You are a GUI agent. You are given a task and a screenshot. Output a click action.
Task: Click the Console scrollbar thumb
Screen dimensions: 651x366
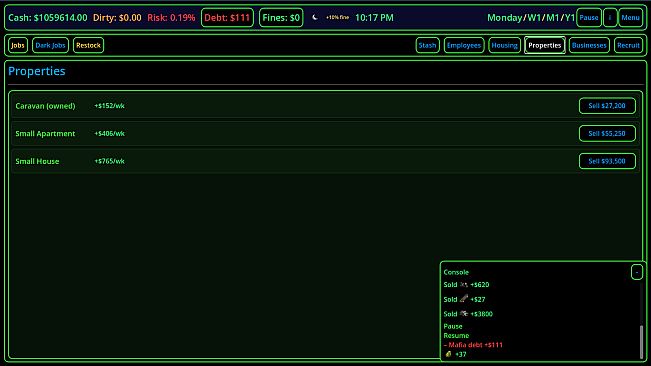641,342
